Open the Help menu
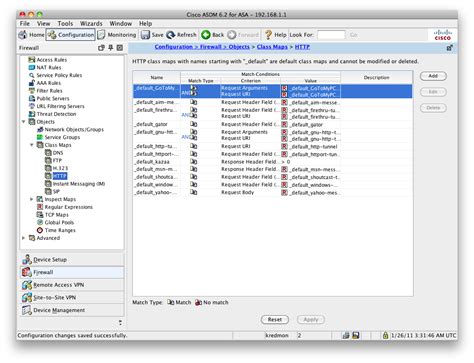This screenshot has width=474, height=363. point(145,23)
